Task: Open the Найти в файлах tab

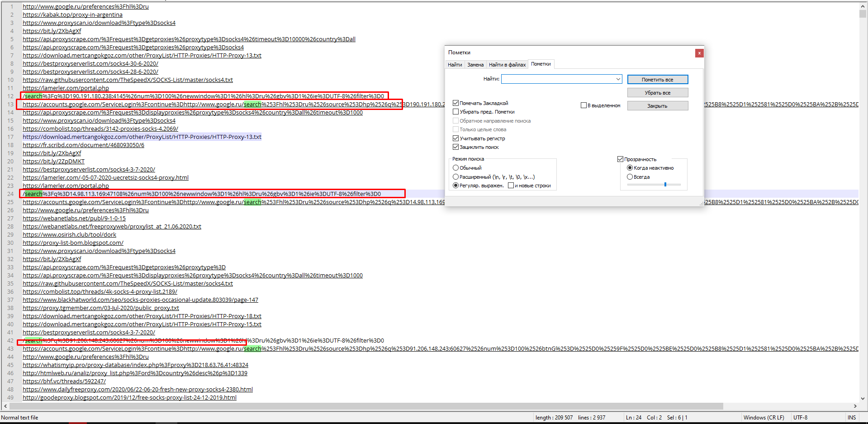Action: (507, 65)
